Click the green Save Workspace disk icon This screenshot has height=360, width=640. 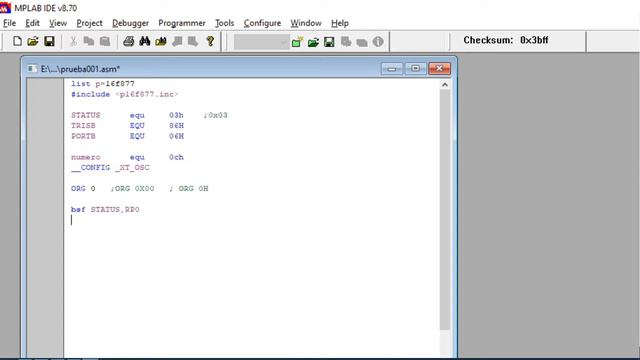329,41
